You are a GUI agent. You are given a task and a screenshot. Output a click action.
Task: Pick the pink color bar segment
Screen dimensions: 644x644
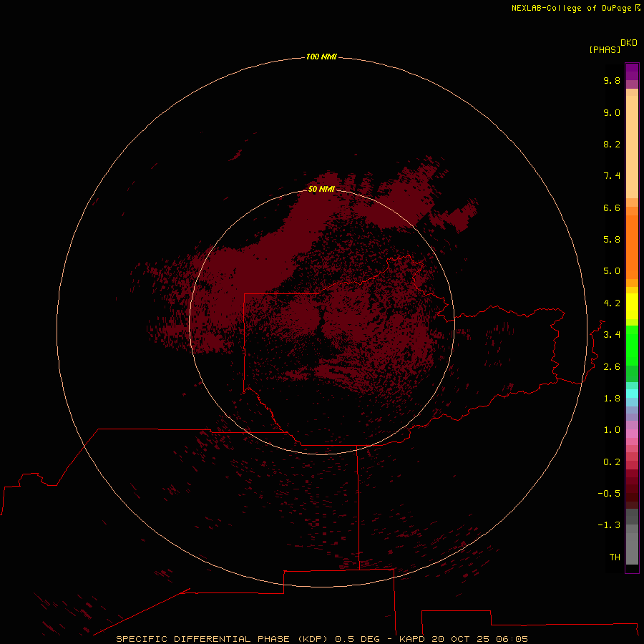[632, 434]
